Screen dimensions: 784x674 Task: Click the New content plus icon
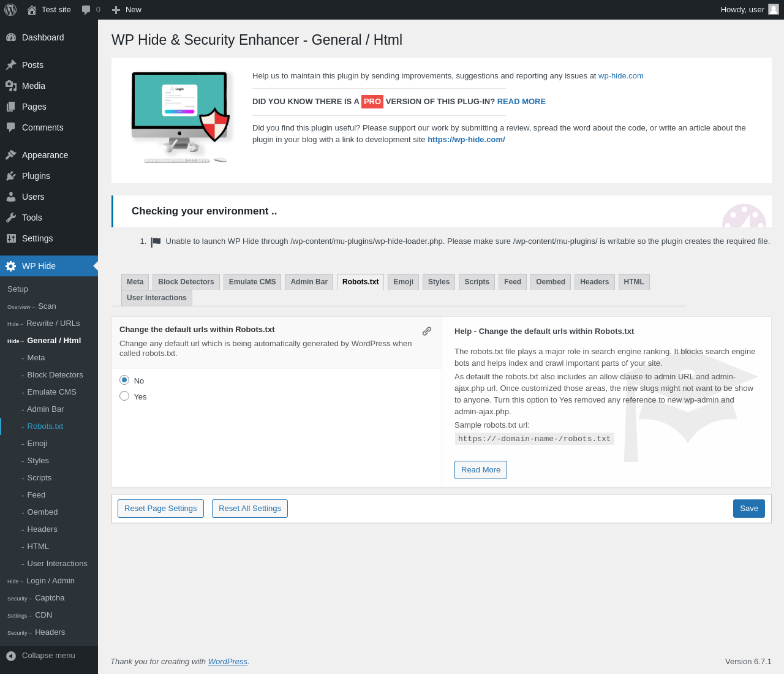tap(116, 10)
